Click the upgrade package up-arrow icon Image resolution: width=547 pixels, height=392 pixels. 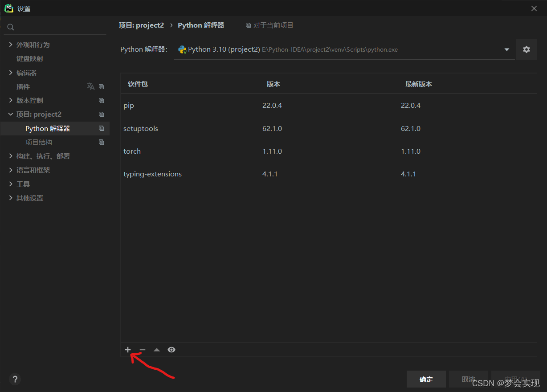[157, 350]
